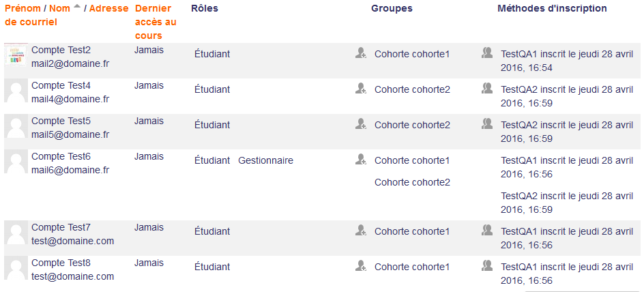Open Compte Test6 default avatar

coord(16,161)
